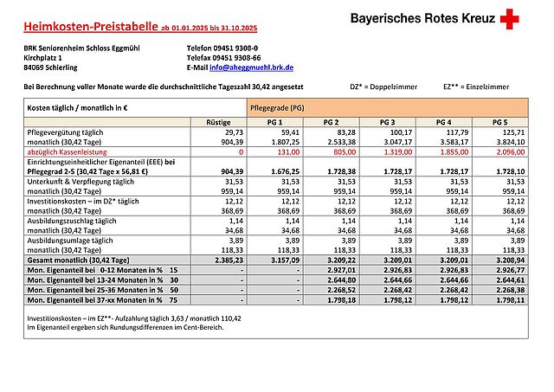This screenshot has height=392, width=554.
Task: Click the Investitionskosten EZ footnote text
Action: 134,318
